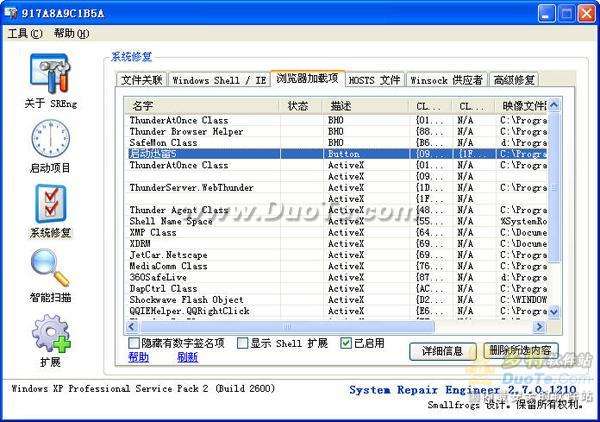Image resolution: width=600 pixels, height=422 pixels.
Task: Sort by the 描述 column header
Action: pyautogui.click(x=365, y=106)
